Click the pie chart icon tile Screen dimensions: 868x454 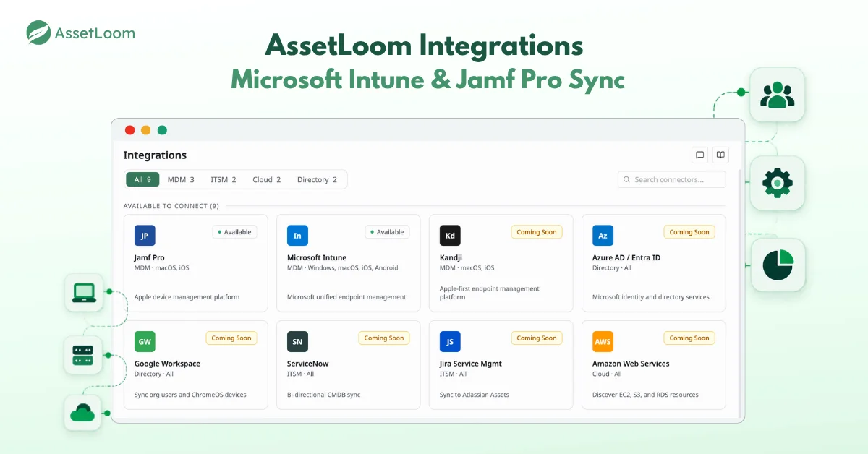click(x=777, y=265)
